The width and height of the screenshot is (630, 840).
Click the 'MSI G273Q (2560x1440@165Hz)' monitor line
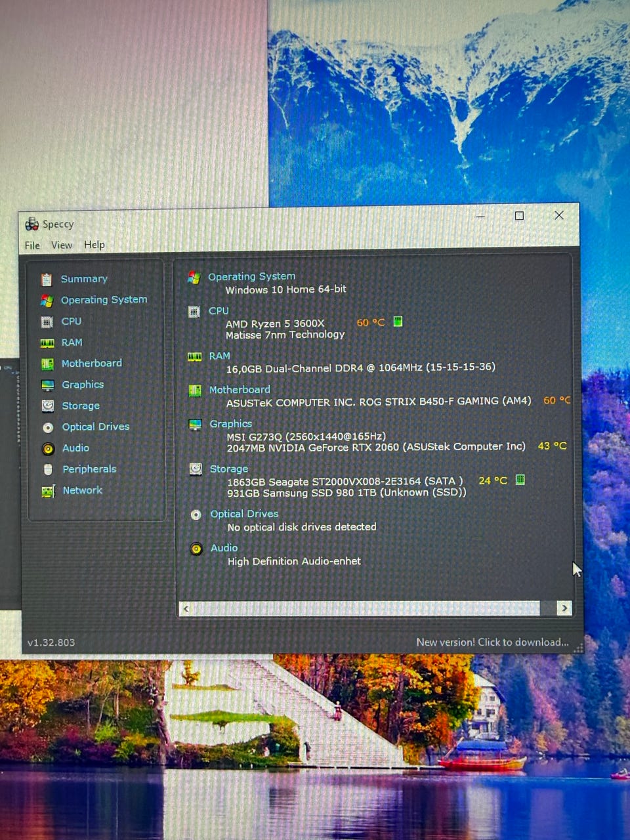[306, 436]
